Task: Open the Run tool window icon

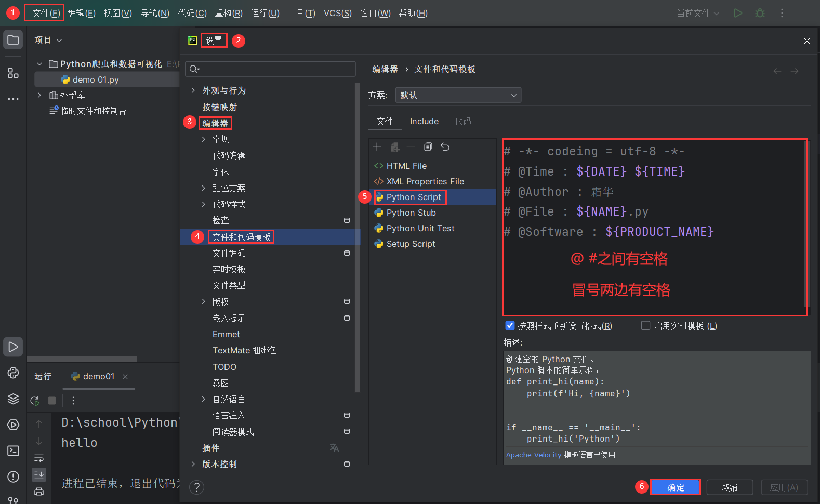Action: 13,347
